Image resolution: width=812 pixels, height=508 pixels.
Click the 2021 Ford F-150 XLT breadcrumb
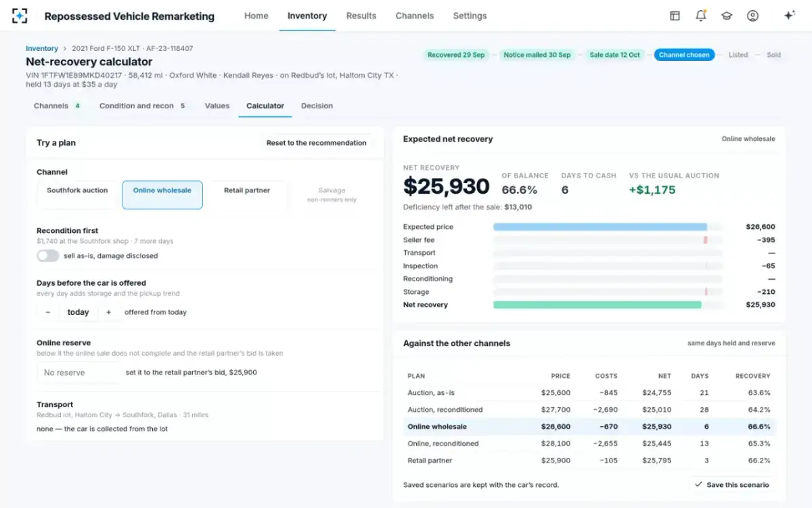132,49
